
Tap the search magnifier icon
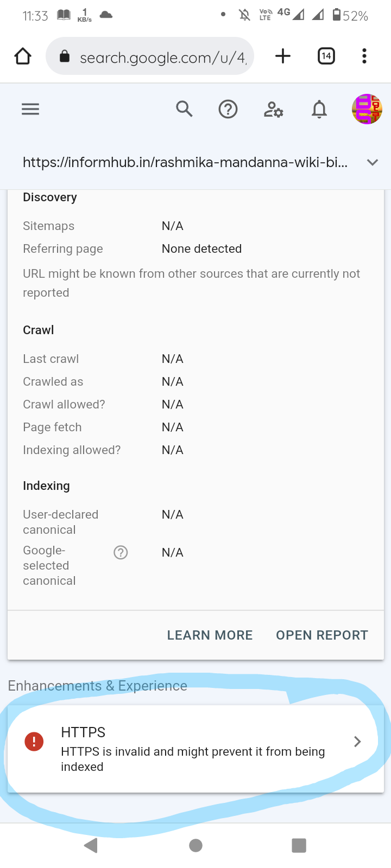[184, 110]
